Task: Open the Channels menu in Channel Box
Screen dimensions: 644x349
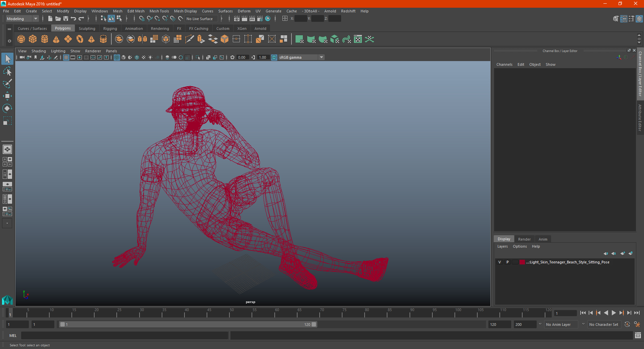Action: click(504, 64)
